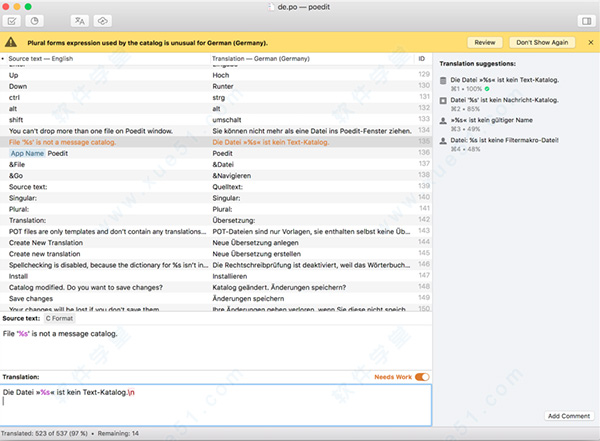Click the Sync with Crowdin cloud icon
Image resolution: width=600 pixels, height=441 pixels.
tap(103, 21)
